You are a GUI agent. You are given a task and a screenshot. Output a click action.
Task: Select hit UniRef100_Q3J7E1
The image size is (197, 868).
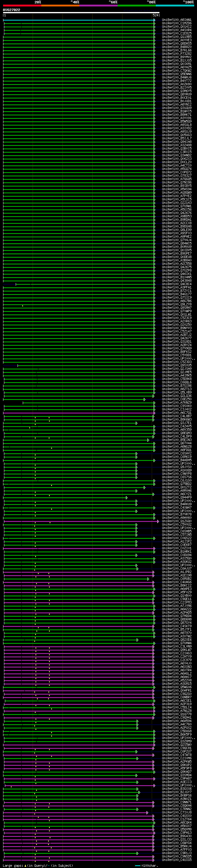coord(177,422)
